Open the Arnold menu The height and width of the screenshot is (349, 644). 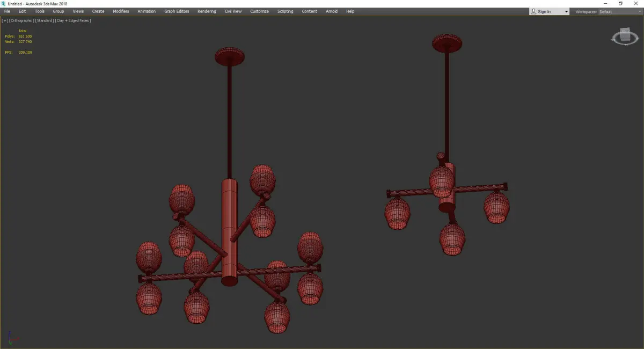pos(332,11)
